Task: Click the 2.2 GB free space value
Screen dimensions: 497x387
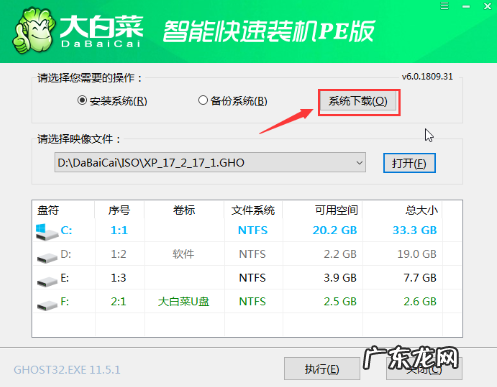Action: tap(340, 254)
